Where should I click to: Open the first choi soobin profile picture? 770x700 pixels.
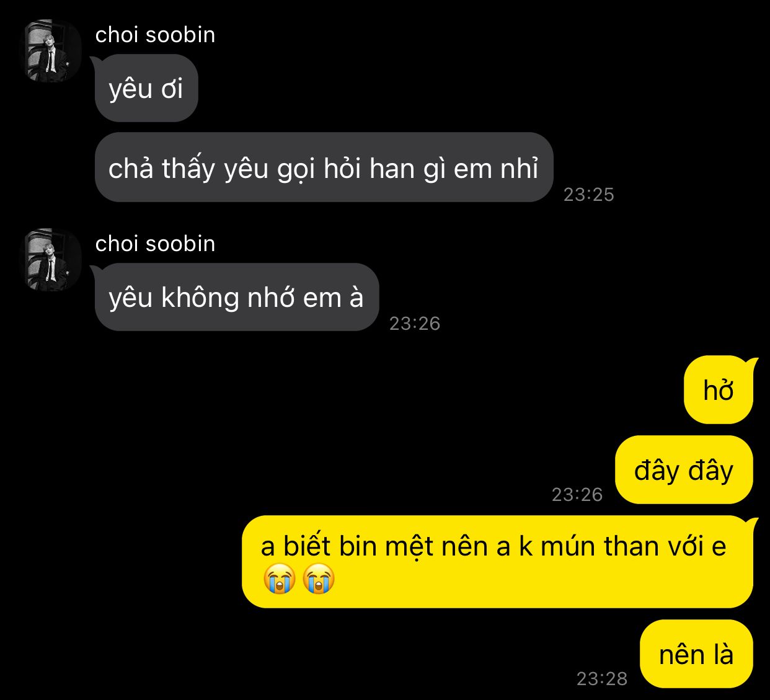(x=53, y=51)
